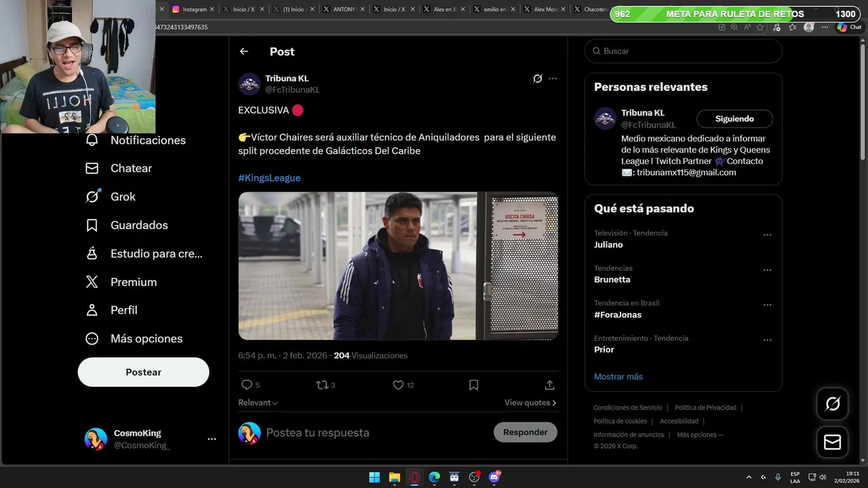Image resolution: width=868 pixels, height=488 pixels.
Task: Bookmark the post via bookmark icon
Action: (474, 385)
